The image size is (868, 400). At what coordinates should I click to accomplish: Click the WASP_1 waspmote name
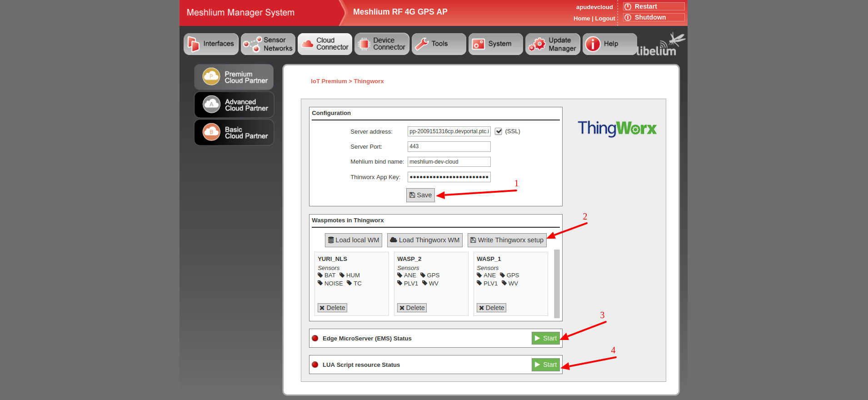[489, 259]
